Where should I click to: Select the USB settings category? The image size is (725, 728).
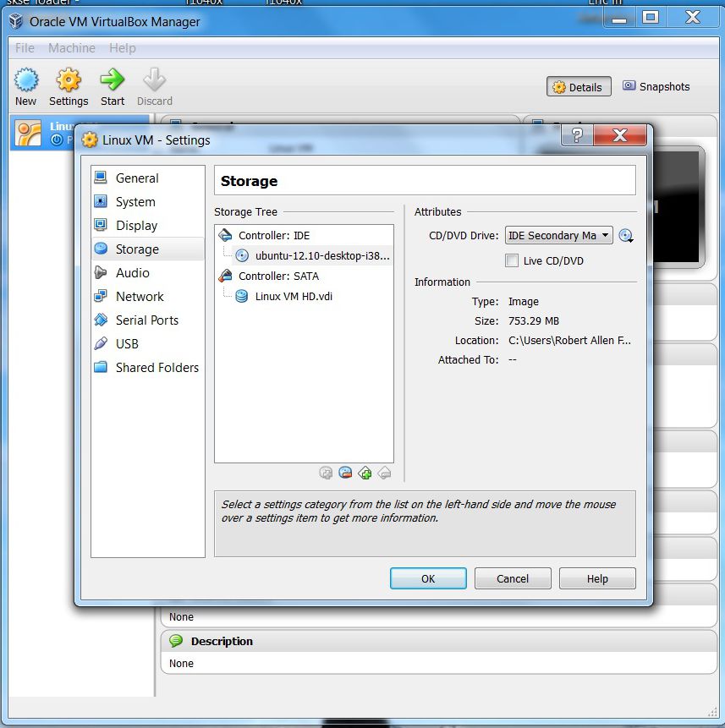coord(148,344)
